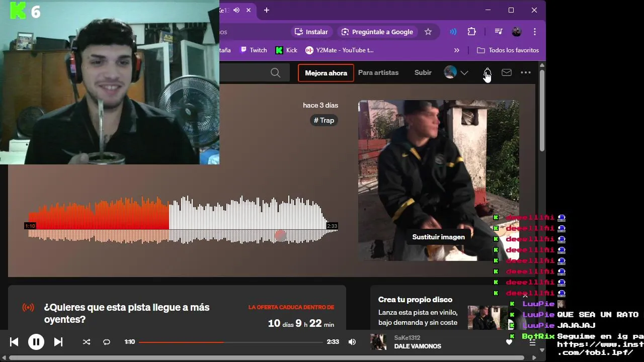Open the large track artwork image
The width and height of the screenshot is (644, 362).
[438, 180]
